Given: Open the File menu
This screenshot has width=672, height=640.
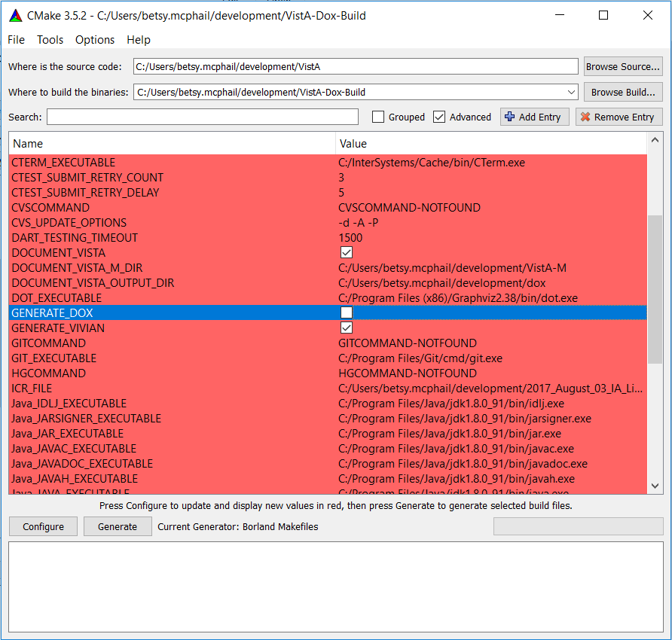Looking at the screenshot, I should 16,40.
